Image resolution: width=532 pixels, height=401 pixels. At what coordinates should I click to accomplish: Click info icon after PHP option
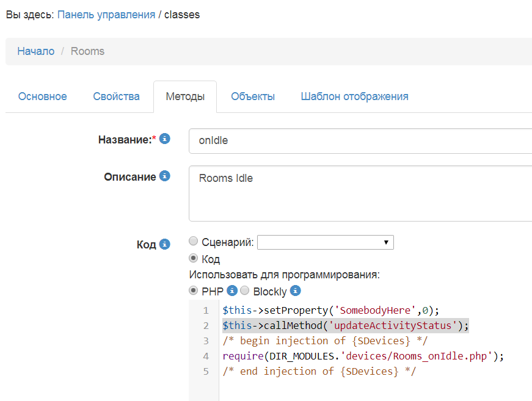231,291
